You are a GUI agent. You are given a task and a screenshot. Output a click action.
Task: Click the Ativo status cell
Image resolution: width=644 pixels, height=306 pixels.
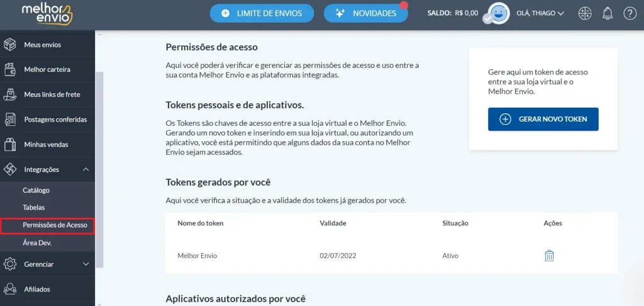[450, 256]
